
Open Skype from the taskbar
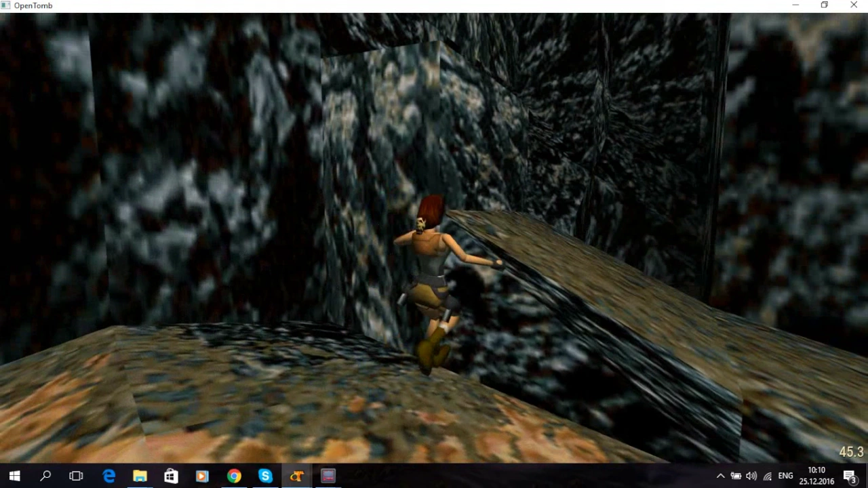pos(265,476)
